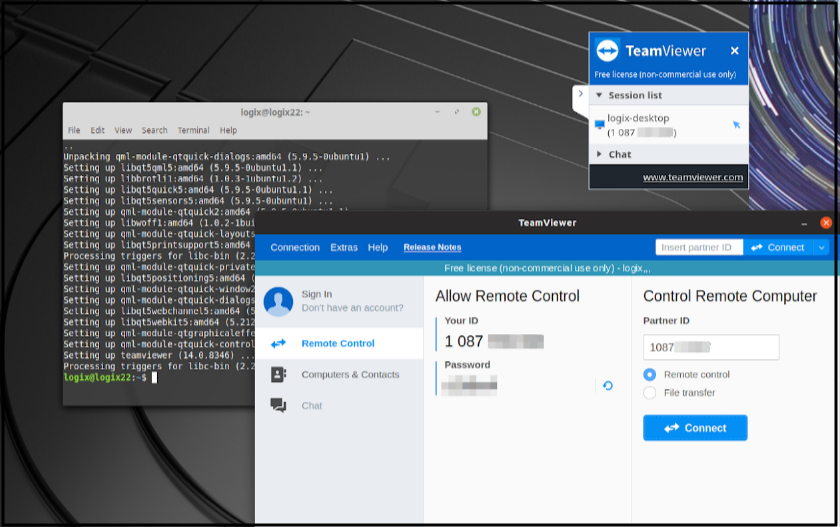The width and height of the screenshot is (840, 527).
Task: Click the Chat speech bubbles icon
Action: pos(279,405)
